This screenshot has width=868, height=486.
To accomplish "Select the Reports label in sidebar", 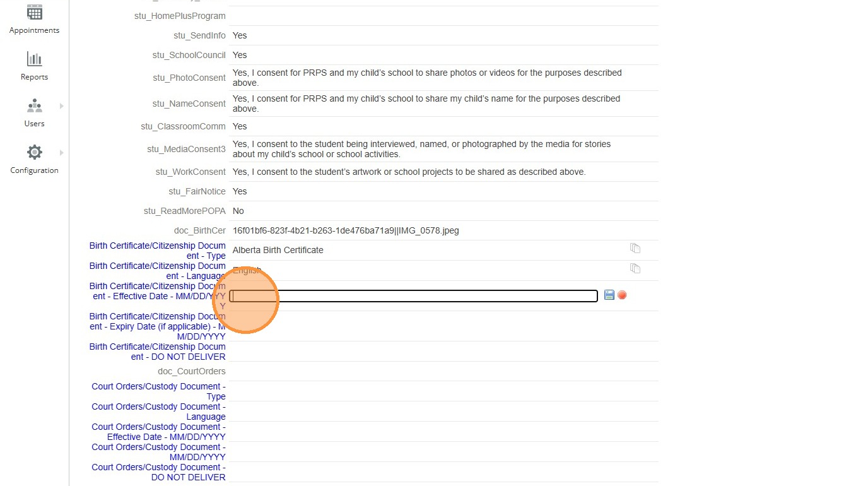I will (x=35, y=77).
